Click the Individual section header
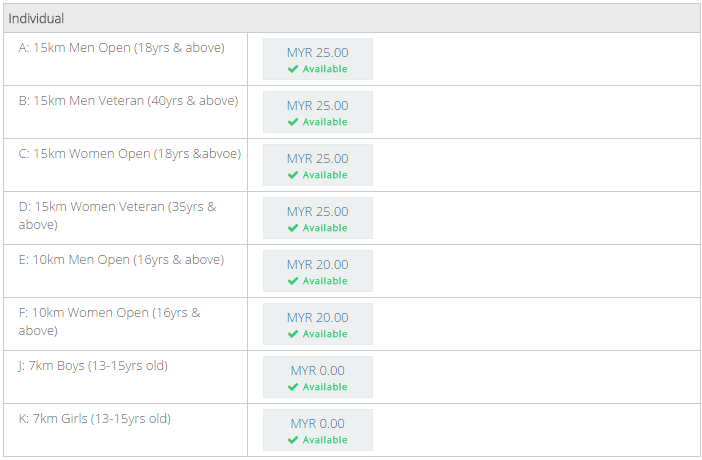The height and width of the screenshot is (460, 702). [x=37, y=19]
